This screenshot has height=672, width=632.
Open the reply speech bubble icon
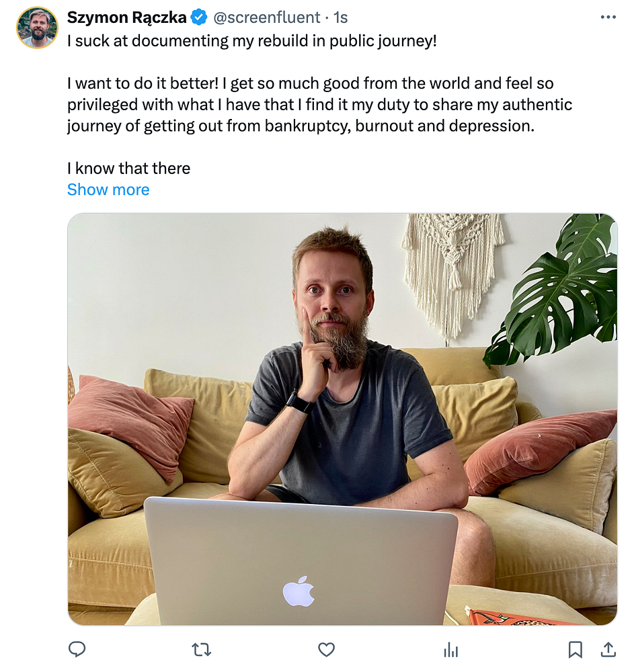77,649
